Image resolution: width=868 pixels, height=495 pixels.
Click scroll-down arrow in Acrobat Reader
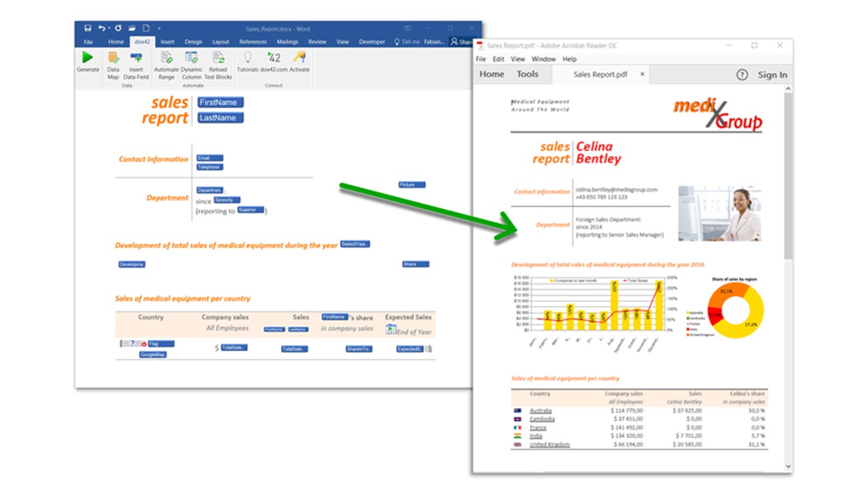coord(789,466)
